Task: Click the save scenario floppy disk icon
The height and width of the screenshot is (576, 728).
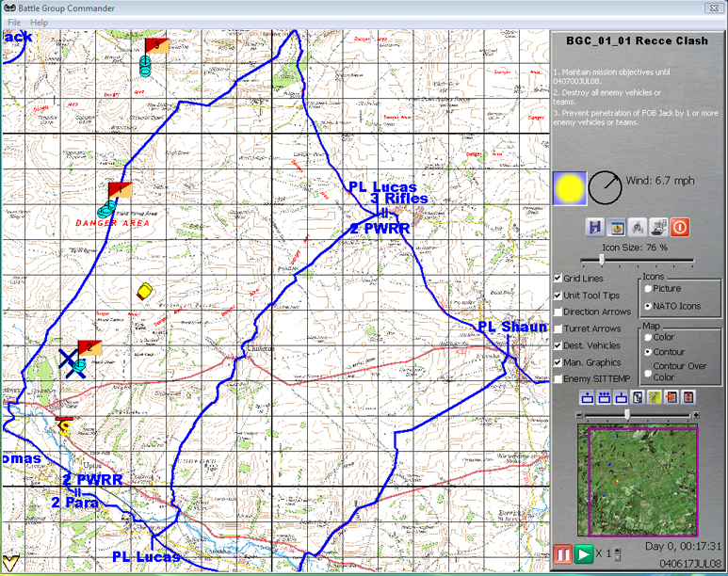Action: click(594, 227)
